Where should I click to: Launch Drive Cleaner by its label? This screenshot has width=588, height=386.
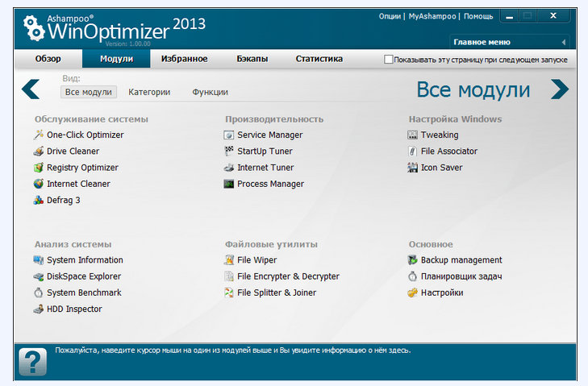coord(73,151)
